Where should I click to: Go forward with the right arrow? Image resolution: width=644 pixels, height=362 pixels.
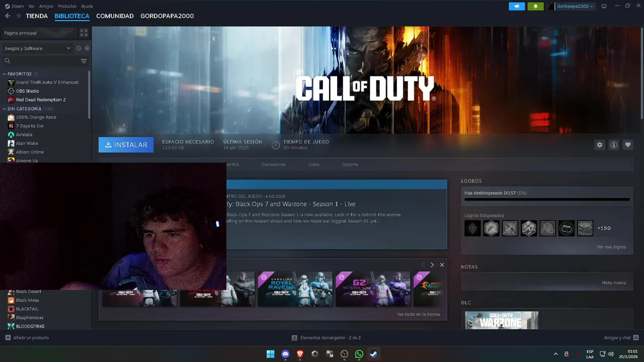point(19,16)
